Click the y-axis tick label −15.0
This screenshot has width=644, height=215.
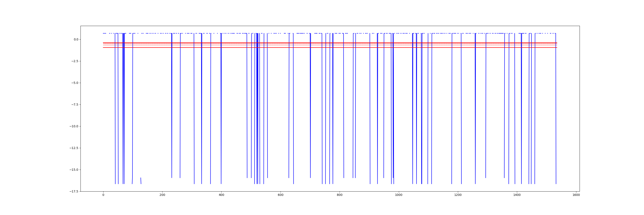(x=73, y=170)
